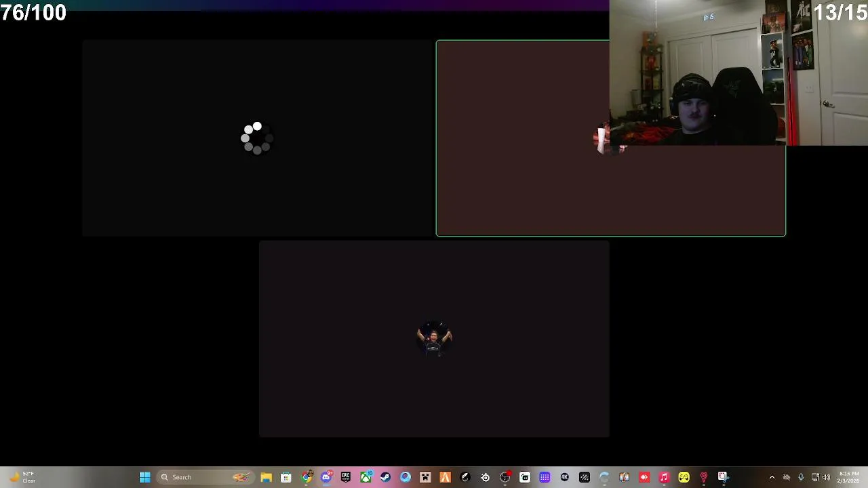Open the red map pin app
Image resolution: width=868 pixels, height=488 pixels.
pos(703,477)
